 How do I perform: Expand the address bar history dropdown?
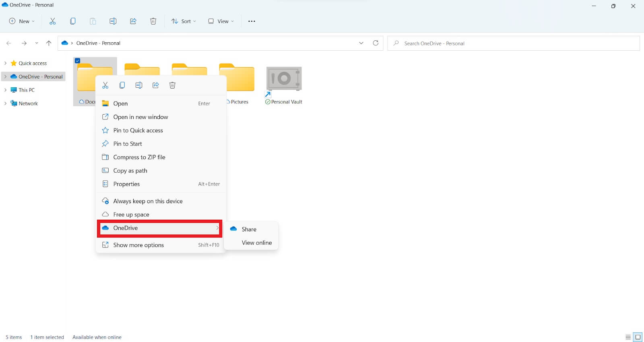point(361,43)
